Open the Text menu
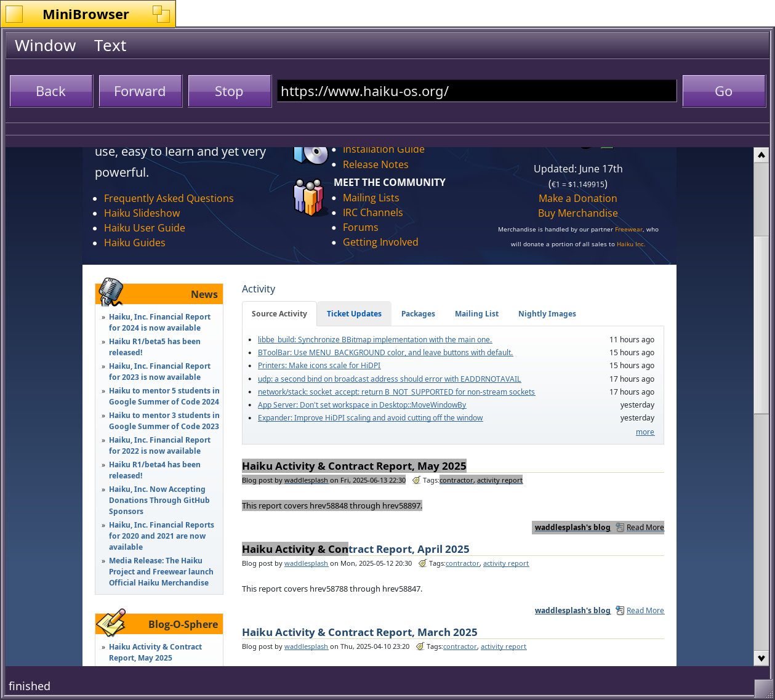Screen dimensions: 775x700 coord(110,46)
